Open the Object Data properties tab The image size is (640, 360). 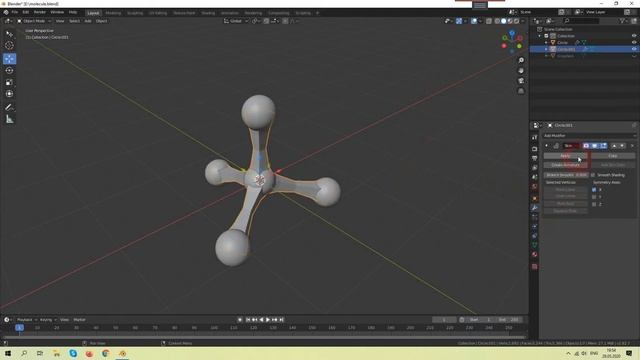[x=535, y=245]
